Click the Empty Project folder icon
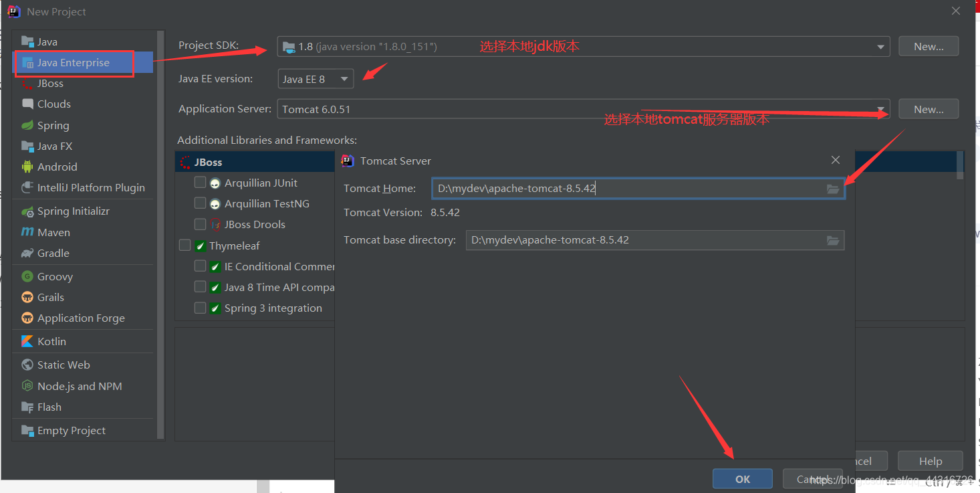This screenshot has height=493, width=980. point(27,430)
